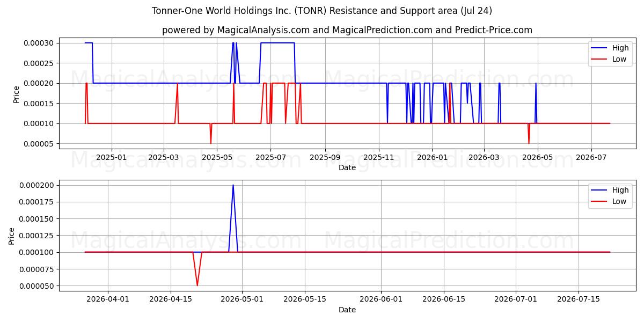Click the 2026-04-15 date tick label

[171, 300]
